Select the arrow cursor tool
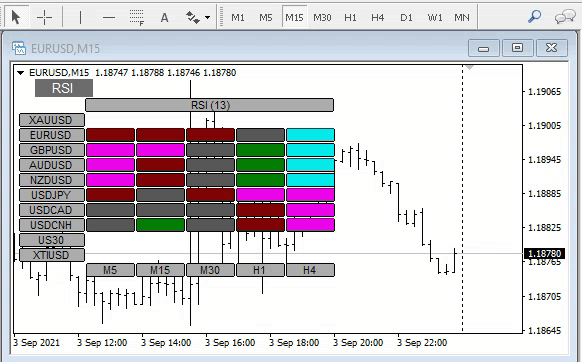The image size is (582, 362). [x=16, y=17]
